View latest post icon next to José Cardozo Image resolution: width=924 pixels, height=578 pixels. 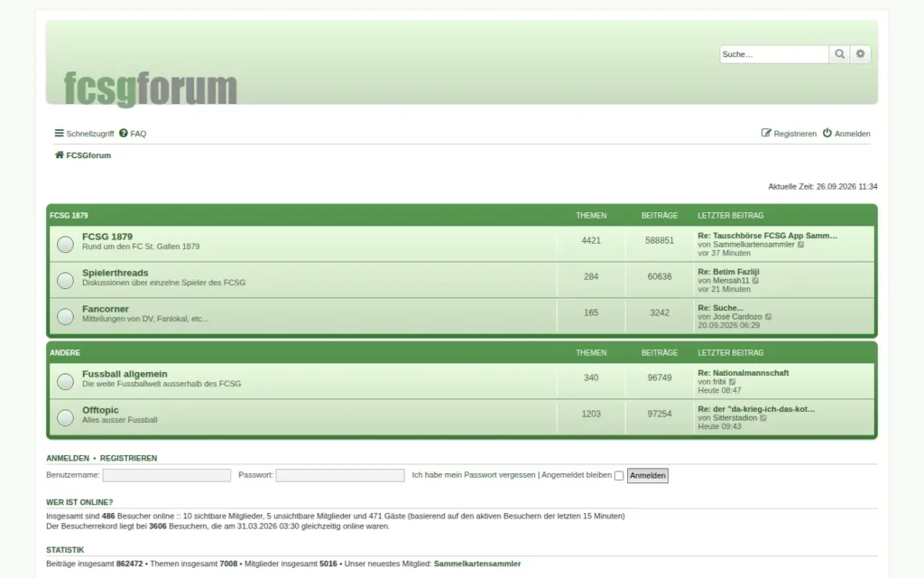[769, 317]
